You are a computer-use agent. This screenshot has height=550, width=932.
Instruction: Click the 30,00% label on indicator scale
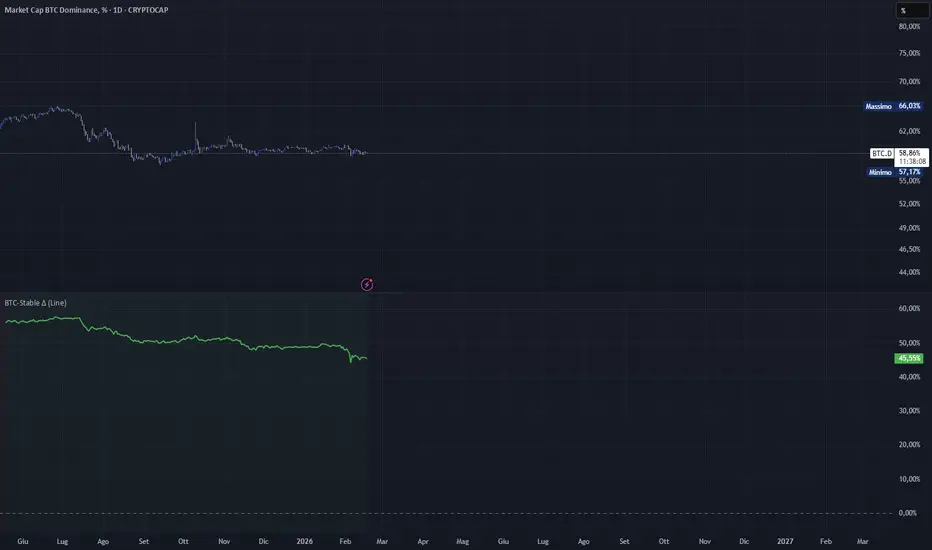[909, 411]
